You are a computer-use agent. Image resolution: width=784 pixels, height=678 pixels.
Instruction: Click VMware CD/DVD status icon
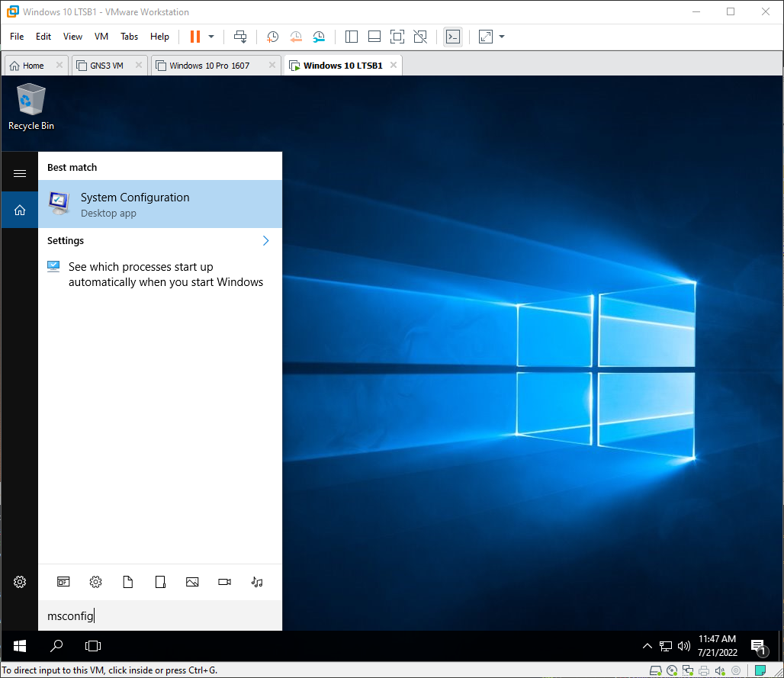[672, 670]
